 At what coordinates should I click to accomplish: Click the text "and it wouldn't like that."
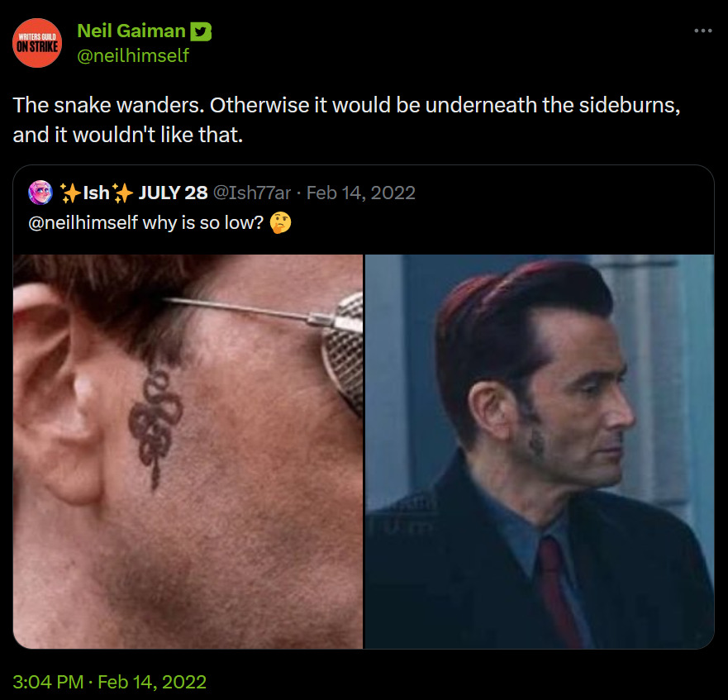[128, 134]
